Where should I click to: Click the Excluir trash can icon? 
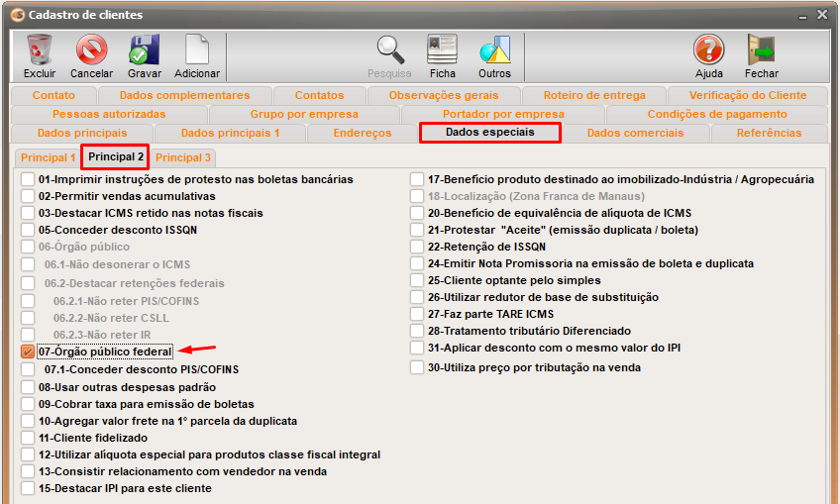tap(40, 50)
